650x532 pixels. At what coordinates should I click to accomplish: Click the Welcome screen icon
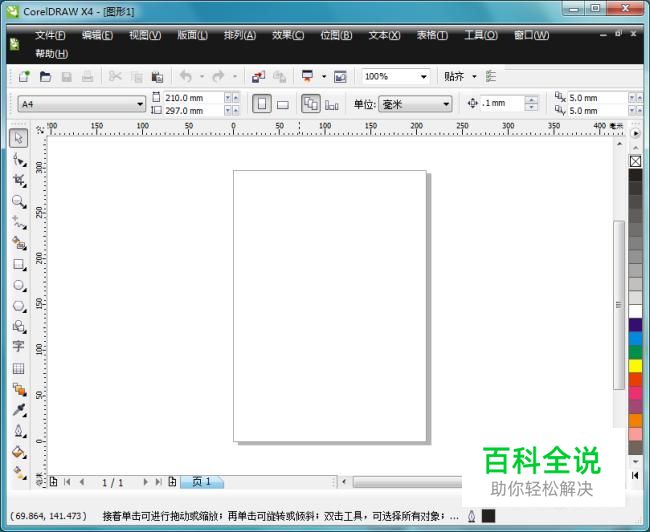coord(340,77)
